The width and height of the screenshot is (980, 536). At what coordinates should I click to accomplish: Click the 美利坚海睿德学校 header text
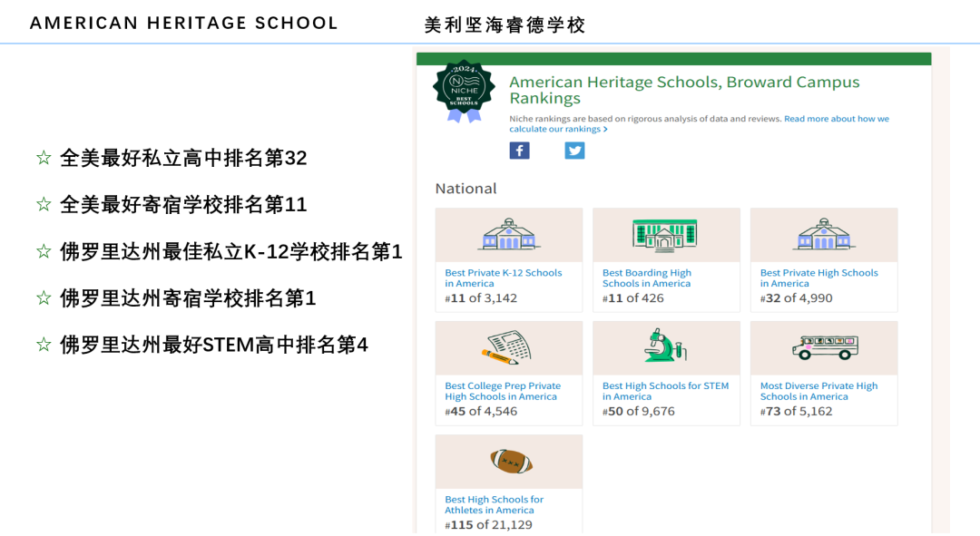[505, 25]
